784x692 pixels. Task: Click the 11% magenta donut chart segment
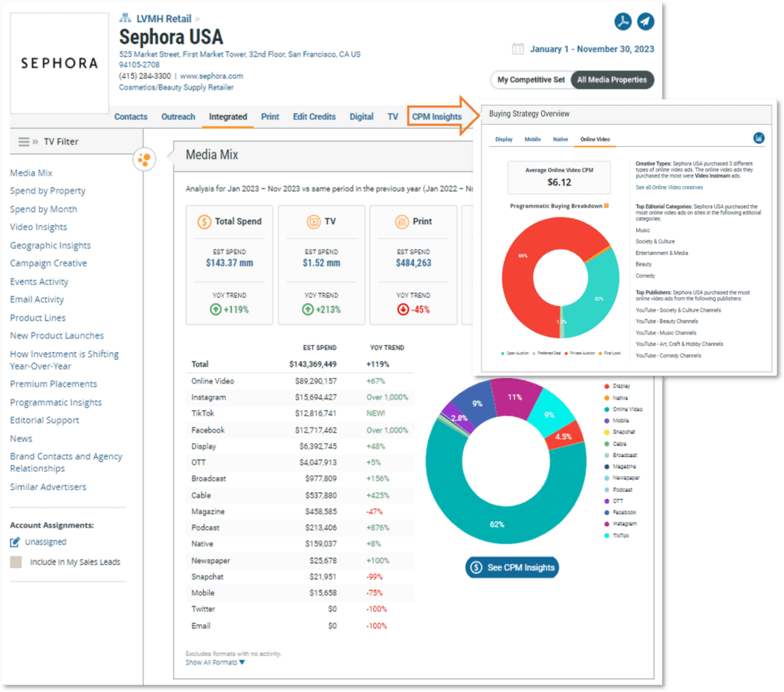[515, 397]
